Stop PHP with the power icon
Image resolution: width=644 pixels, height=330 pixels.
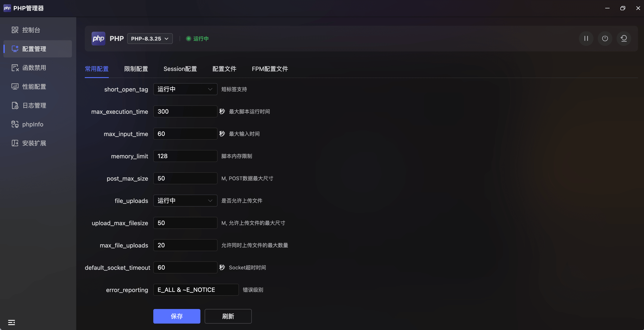pos(605,39)
